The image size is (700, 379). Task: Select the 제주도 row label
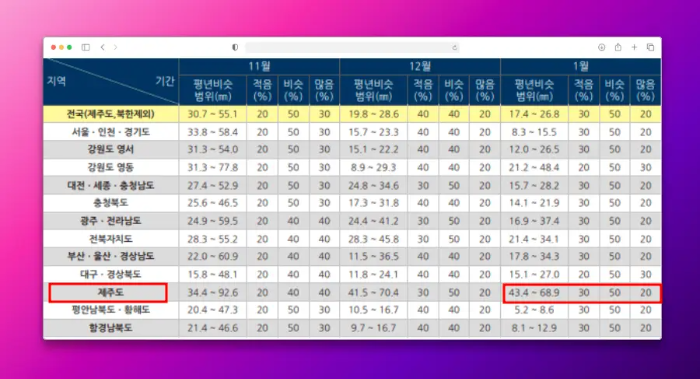pos(111,292)
